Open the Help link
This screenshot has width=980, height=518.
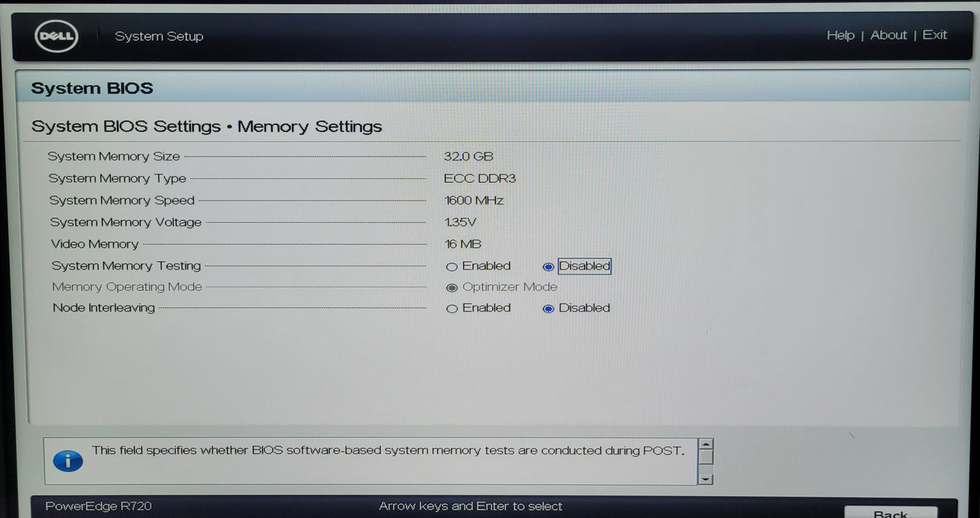tap(840, 35)
